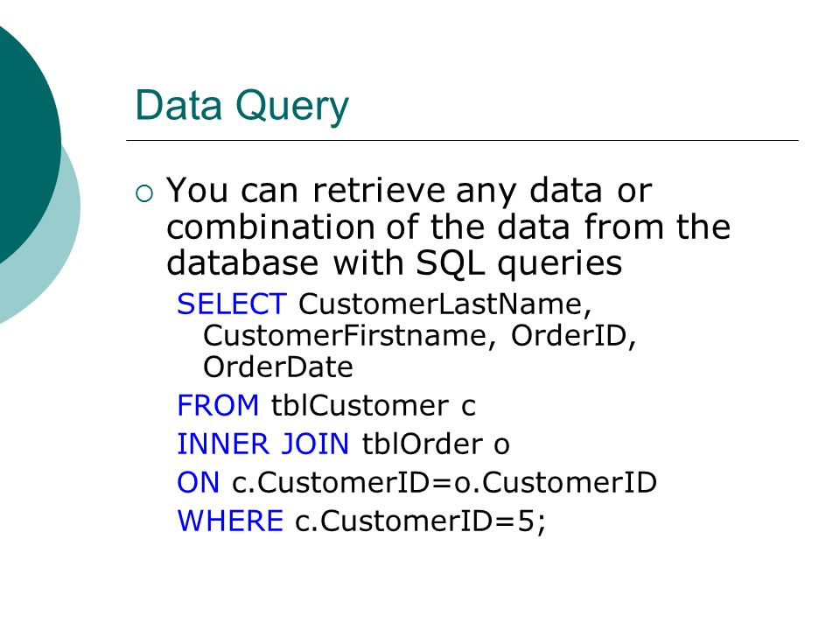Click the Data Query slide title
The image size is (840, 630).
(x=242, y=107)
